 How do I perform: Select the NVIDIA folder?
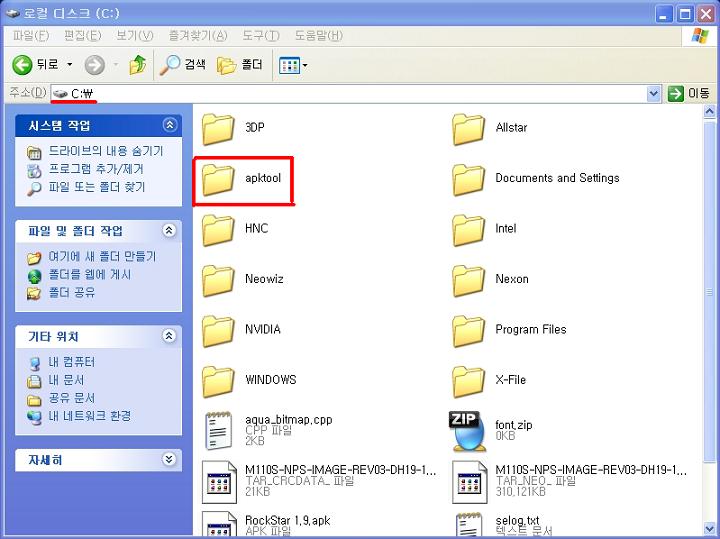click(218, 330)
